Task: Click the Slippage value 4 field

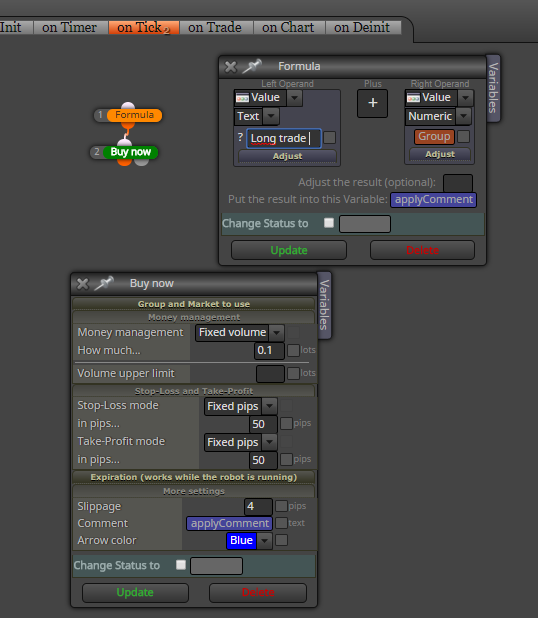Action: pyautogui.click(x=258, y=506)
